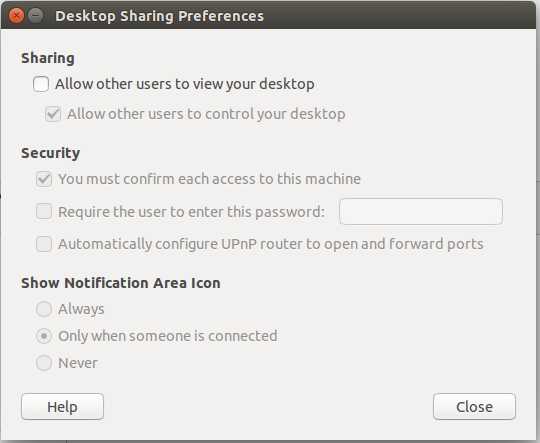This screenshot has height=443, width=540.
Task: Choose the Only when someone is connected option
Action: coord(44,336)
